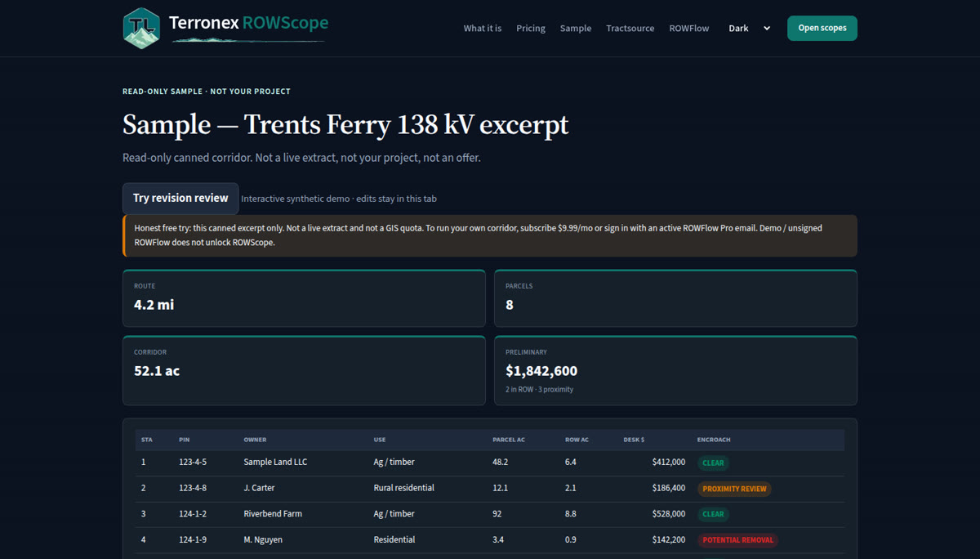Click the OWNER column header

pyautogui.click(x=255, y=440)
